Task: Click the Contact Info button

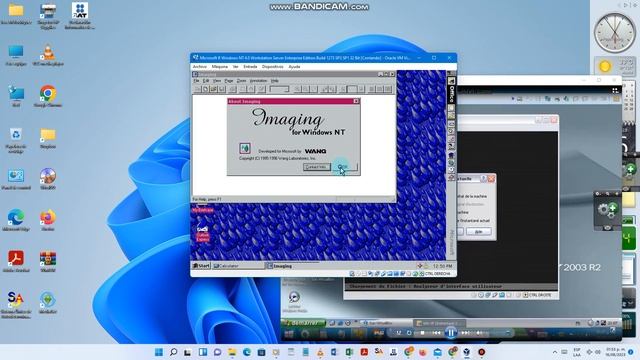Action: click(x=316, y=167)
